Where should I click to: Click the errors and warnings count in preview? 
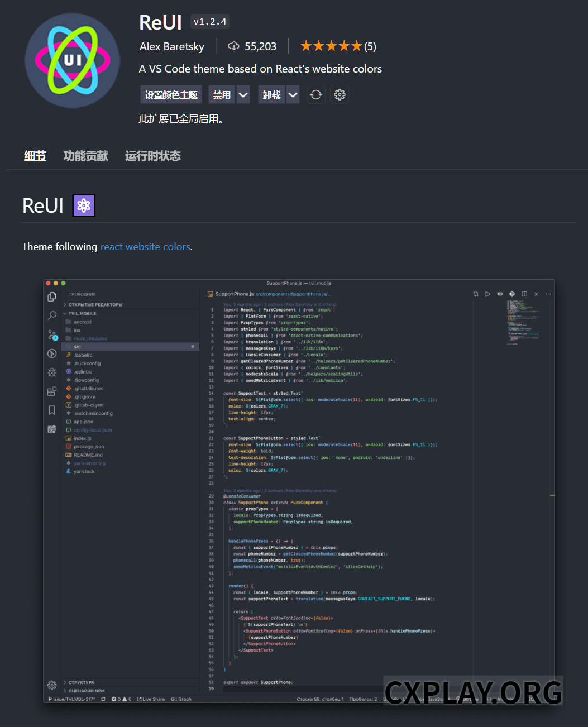point(121,699)
